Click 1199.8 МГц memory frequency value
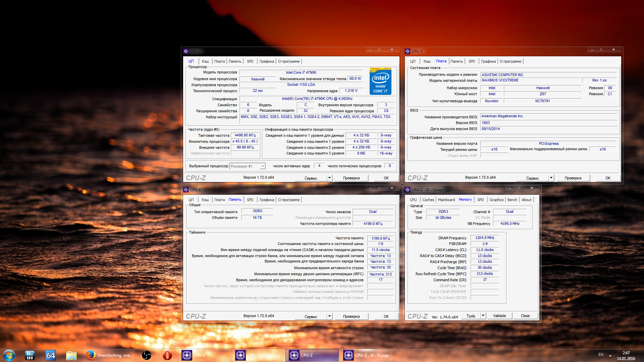Screen dimensions: 644x362 [380, 238]
